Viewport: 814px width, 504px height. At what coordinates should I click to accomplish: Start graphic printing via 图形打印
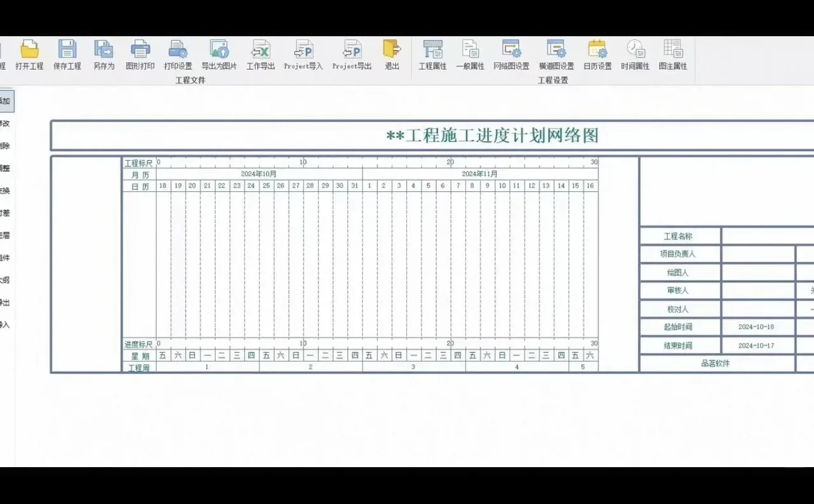point(140,54)
